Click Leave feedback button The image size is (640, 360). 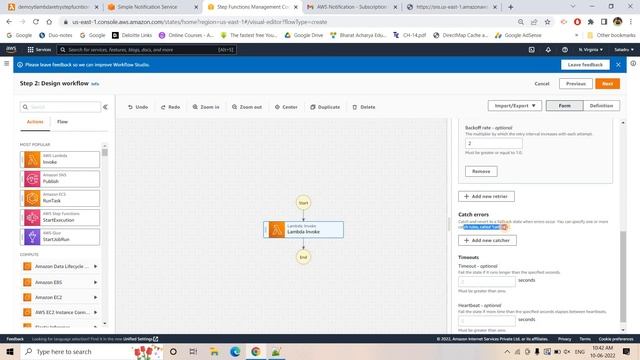pos(585,64)
